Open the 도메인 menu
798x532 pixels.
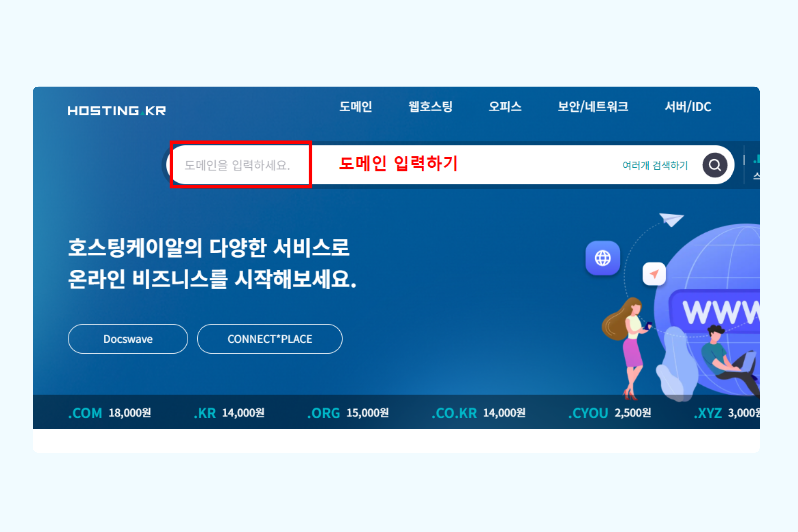coord(355,106)
